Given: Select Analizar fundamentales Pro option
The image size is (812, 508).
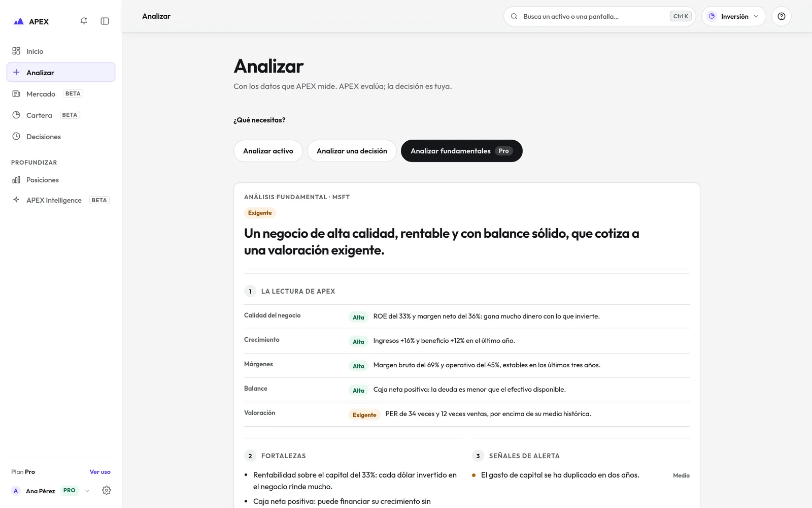Looking at the screenshot, I should 462,151.
